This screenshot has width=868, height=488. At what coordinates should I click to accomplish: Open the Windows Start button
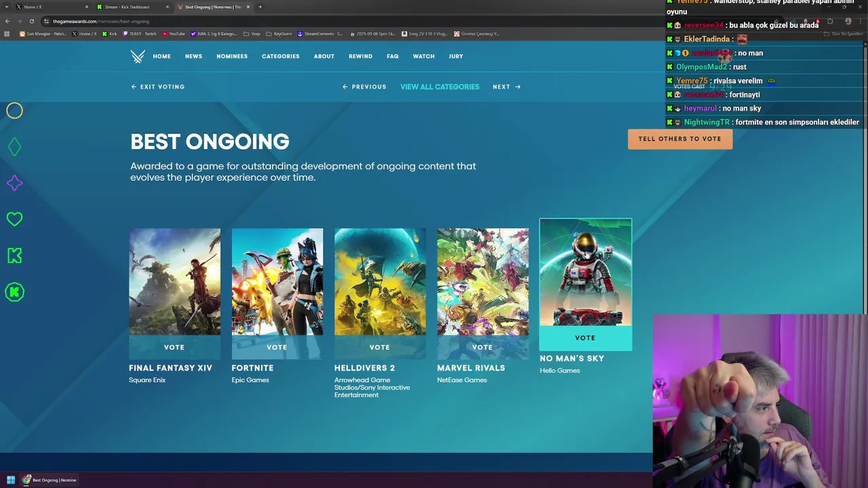click(10, 480)
